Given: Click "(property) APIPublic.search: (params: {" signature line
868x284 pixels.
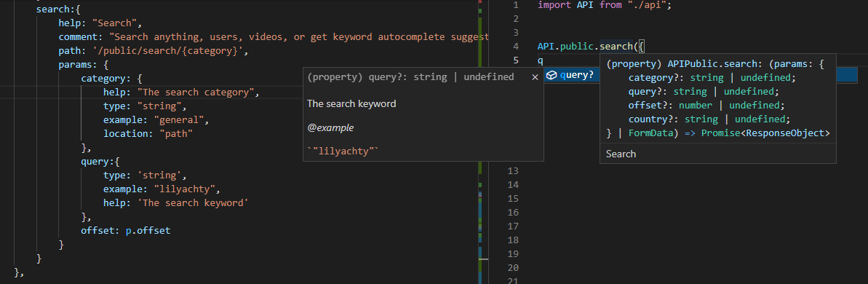Looking at the screenshot, I should point(715,64).
